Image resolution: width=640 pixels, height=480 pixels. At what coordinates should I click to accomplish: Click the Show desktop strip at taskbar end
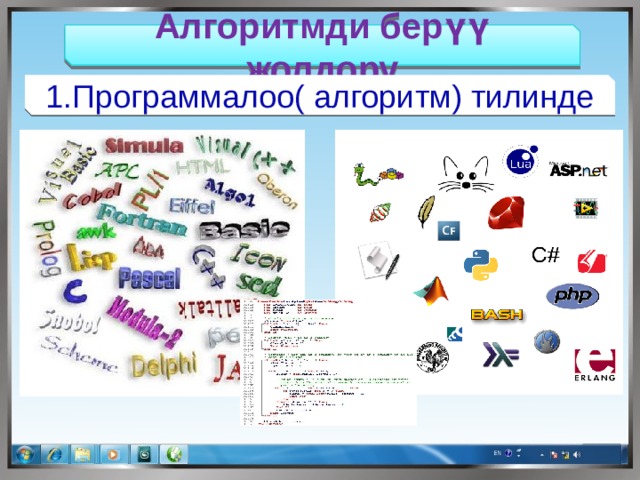624,454
